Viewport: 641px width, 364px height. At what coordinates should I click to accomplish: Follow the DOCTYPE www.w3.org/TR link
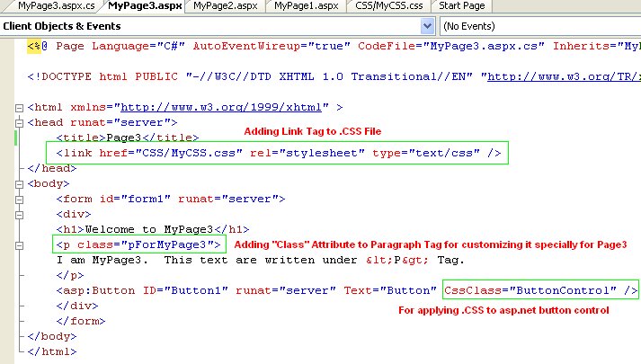[565, 76]
